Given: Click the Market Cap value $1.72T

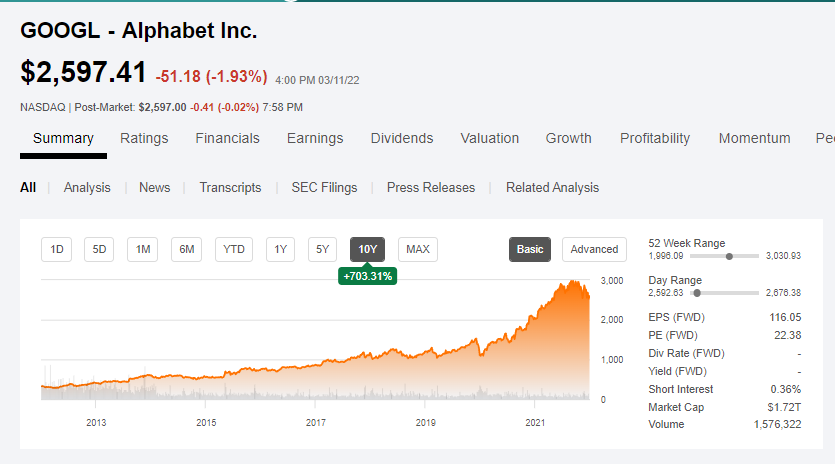Looking at the screenshot, I should coord(784,408).
